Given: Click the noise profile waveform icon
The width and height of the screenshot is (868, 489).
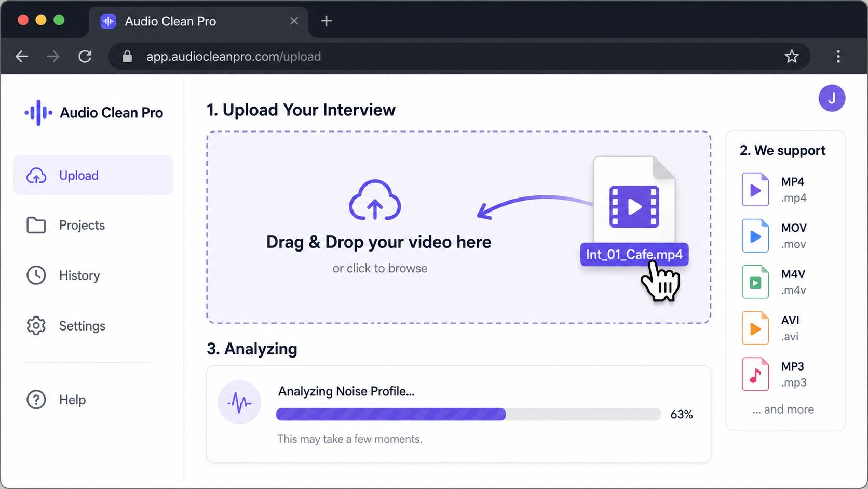Looking at the screenshot, I should click(239, 402).
